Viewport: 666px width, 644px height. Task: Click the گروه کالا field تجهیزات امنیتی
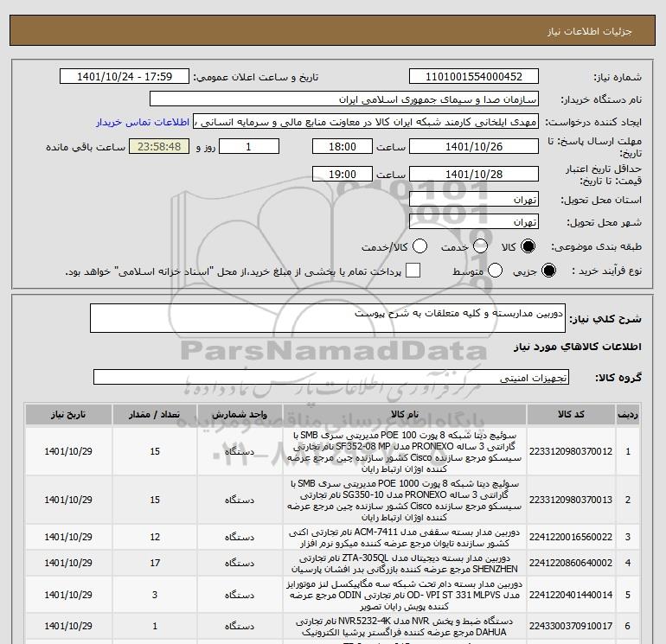click(331, 377)
